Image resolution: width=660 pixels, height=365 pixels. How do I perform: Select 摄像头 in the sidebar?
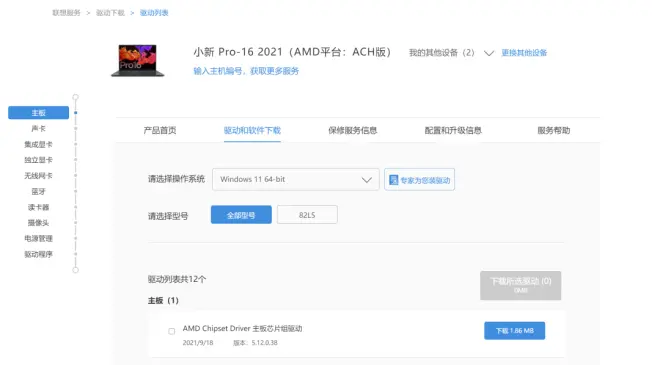click(38, 223)
